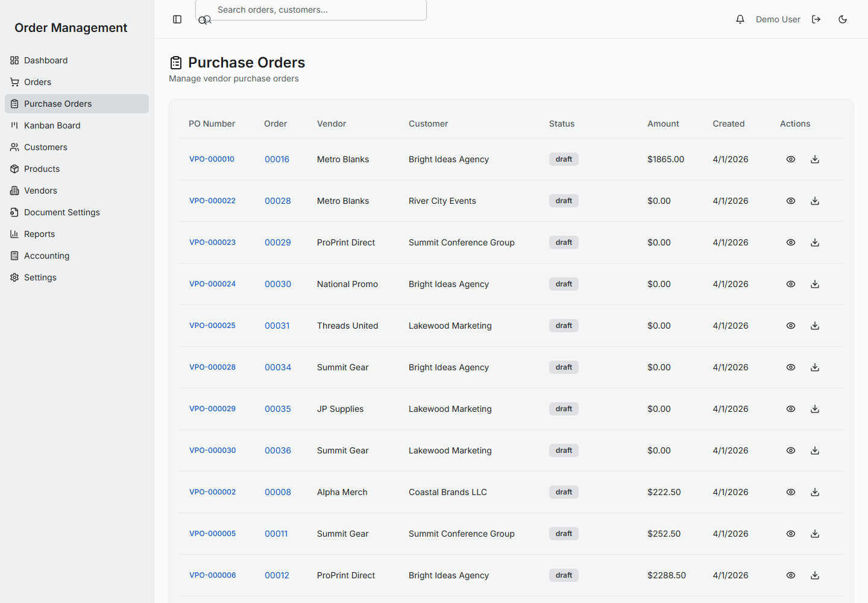Click JP Supplies vendor cell
The image size is (868, 603).
pos(341,409)
